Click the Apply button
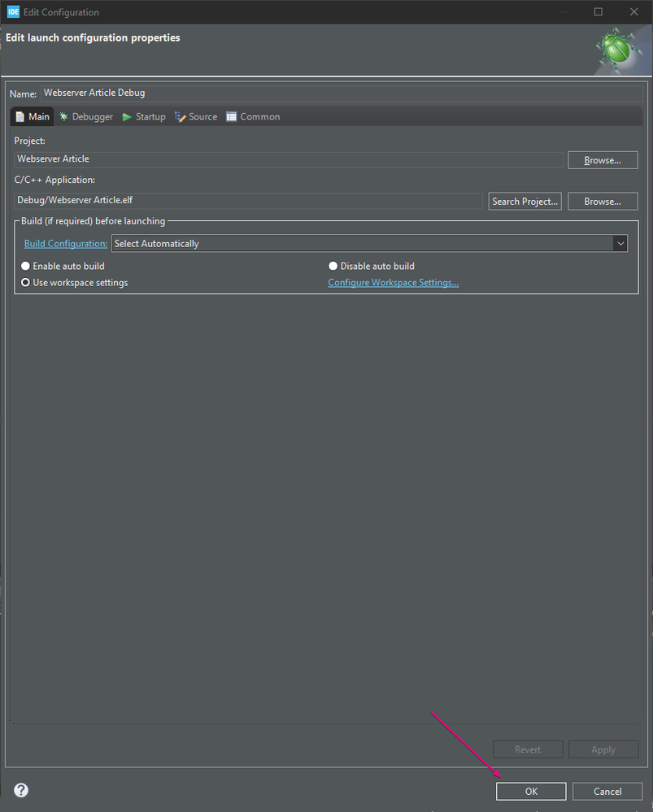Screen dimensions: 653x812 point(603,749)
